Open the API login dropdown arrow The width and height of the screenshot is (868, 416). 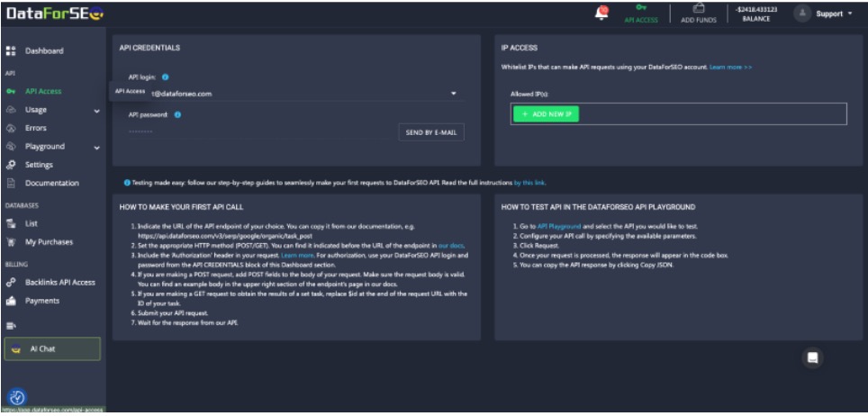[x=454, y=94]
